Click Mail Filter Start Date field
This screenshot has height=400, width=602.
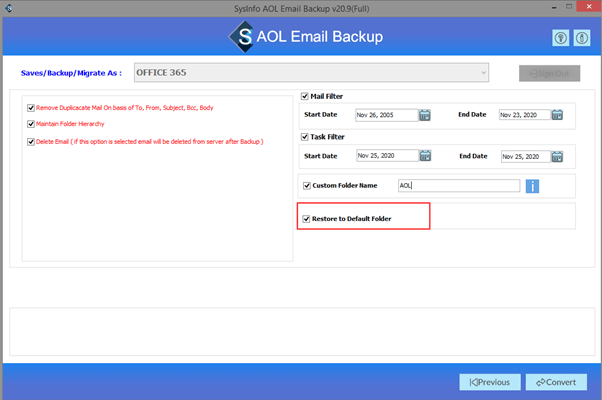point(387,115)
